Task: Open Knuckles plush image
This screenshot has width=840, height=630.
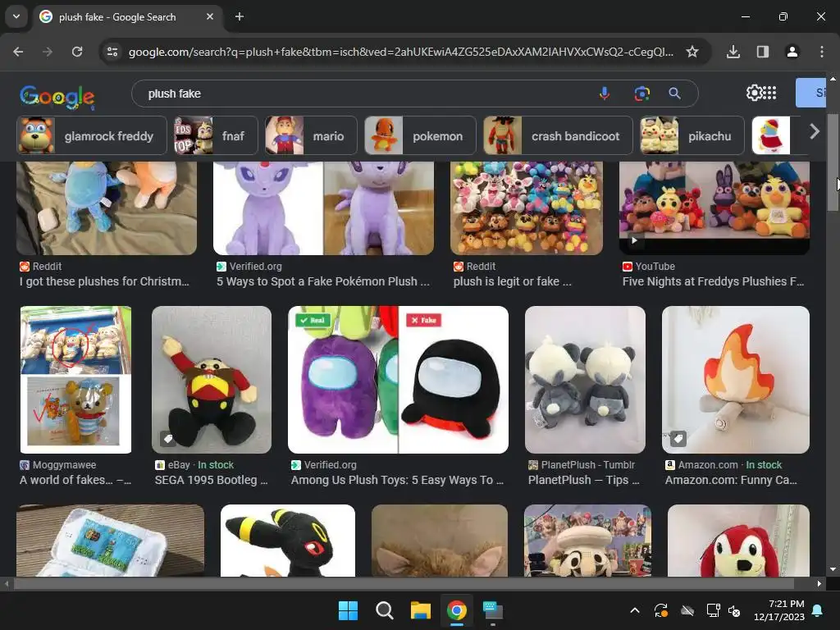Action: point(738,541)
